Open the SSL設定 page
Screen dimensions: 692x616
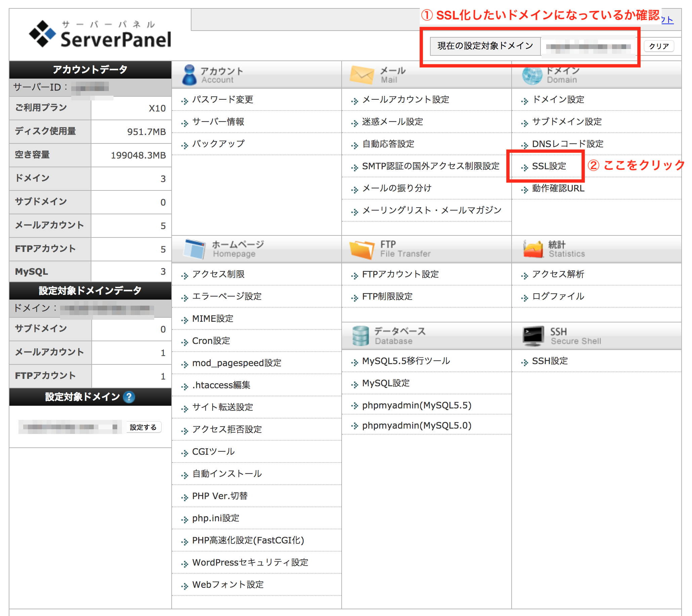[x=549, y=166]
